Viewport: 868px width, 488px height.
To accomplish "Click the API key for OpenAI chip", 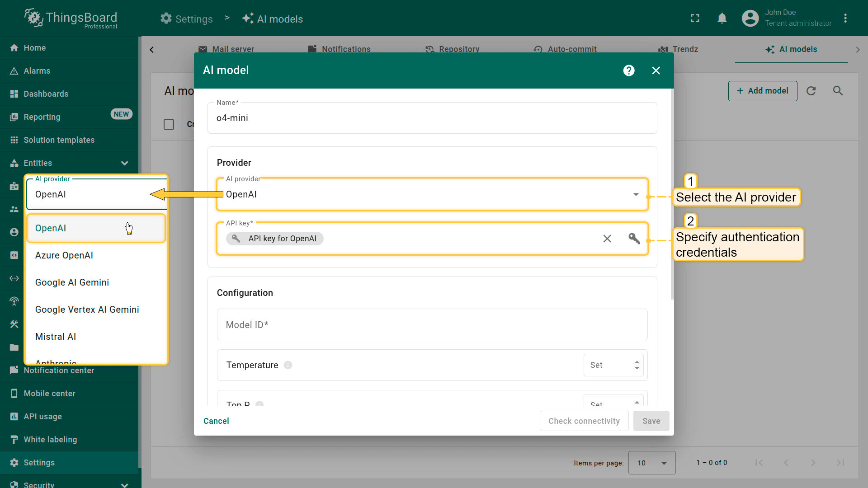I will pyautogui.click(x=275, y=239).
